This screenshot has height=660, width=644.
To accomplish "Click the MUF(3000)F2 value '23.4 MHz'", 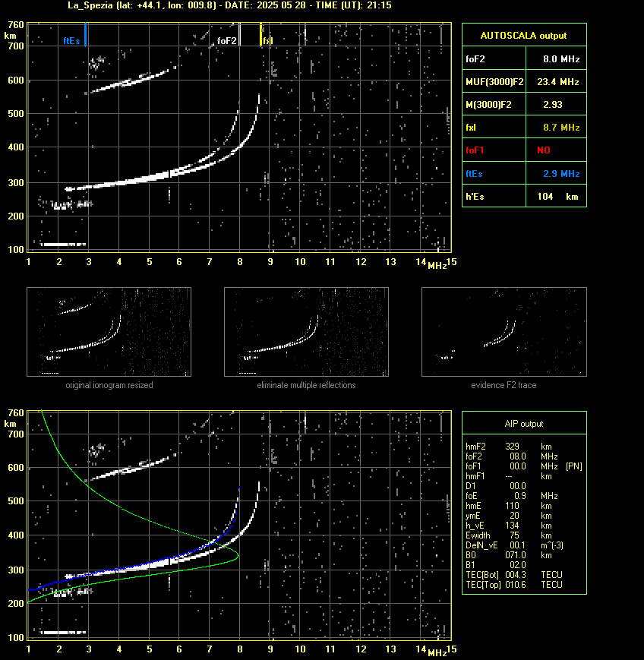I will point(558,82).
